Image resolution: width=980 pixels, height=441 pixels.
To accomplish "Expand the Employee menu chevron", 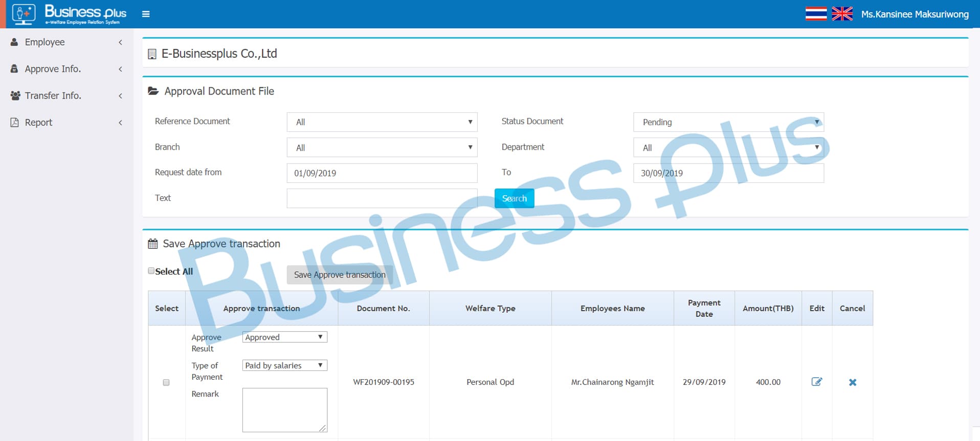I will click(120, 42).
